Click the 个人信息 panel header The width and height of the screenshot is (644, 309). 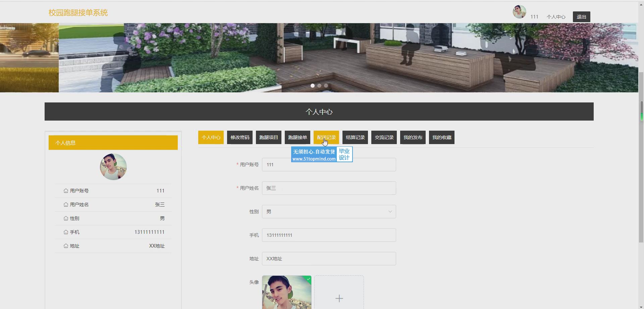(x=113, y=143)
